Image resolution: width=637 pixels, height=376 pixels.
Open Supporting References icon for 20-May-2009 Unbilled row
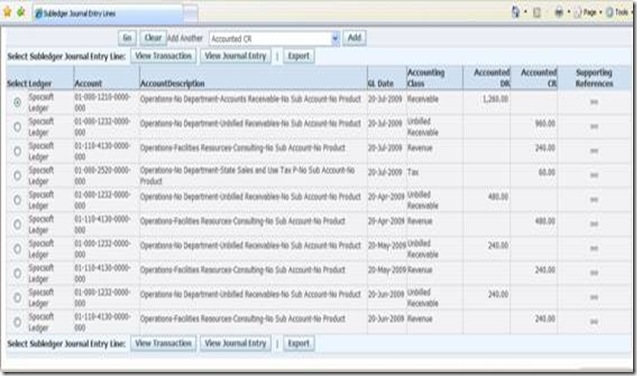click(594, 249)
